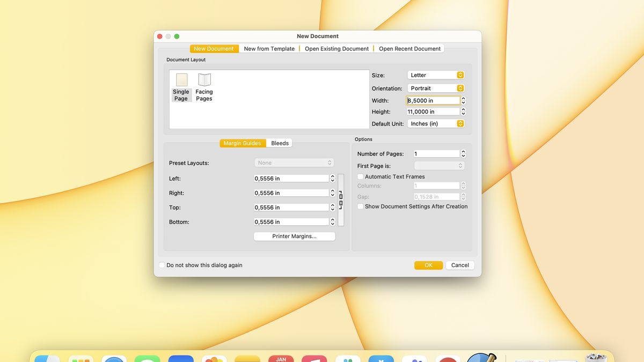Image resolution: width=644 pixels, height=362 pixels.
Task: Open Photos app in the dock
Action: tap(214, 358)
